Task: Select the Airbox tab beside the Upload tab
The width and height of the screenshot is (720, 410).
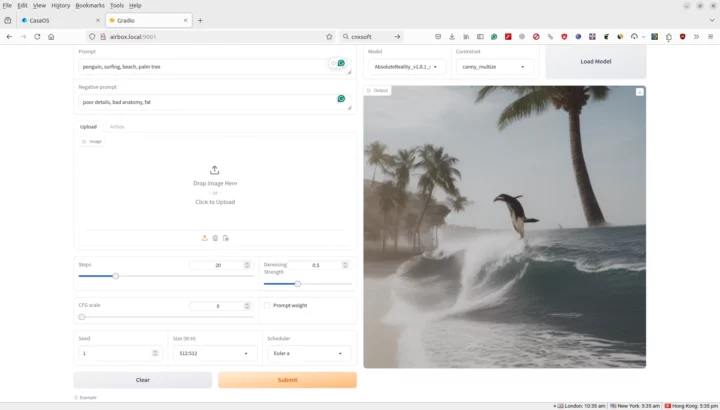Action: (117, 127)
